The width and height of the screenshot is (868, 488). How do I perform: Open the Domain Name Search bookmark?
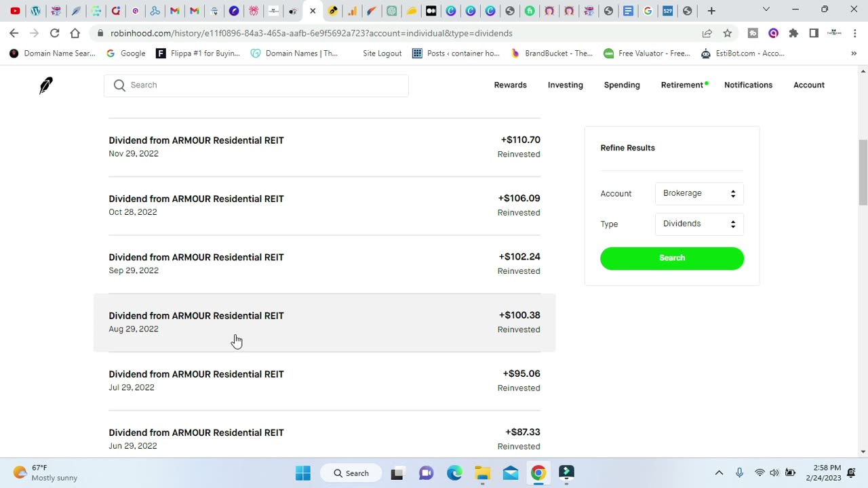pos(52,54)
